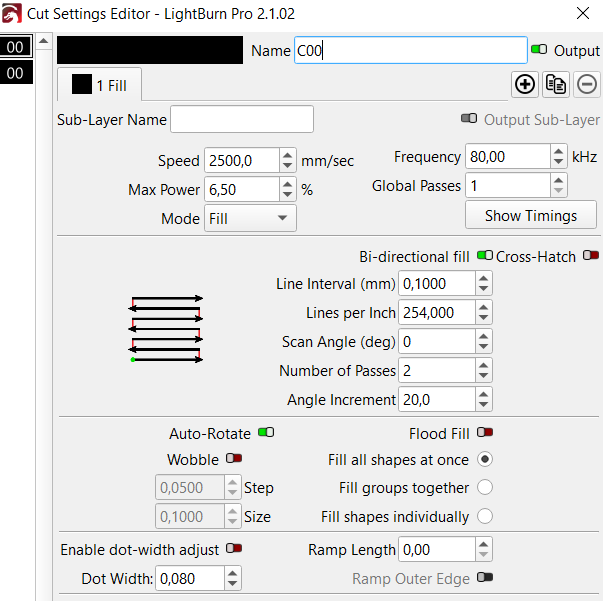Click the fill pattern preview diagram
The width and height of the screenshot is (603, 601).
pyautogui.click(x=166, y=329)
